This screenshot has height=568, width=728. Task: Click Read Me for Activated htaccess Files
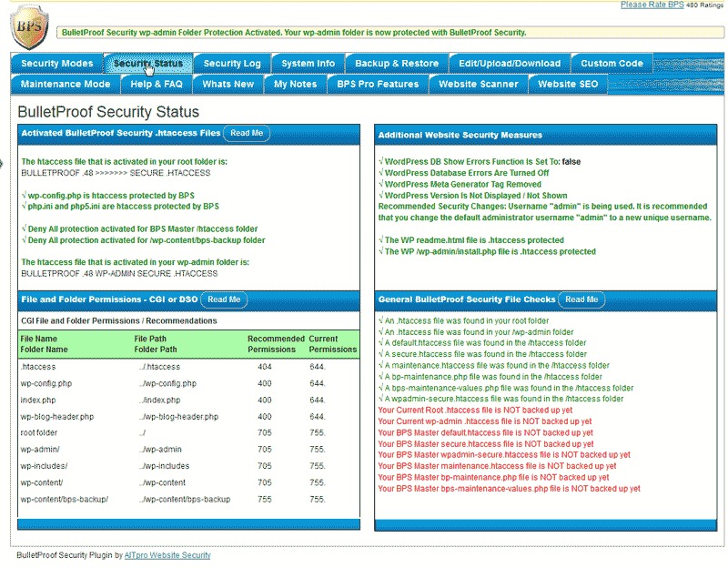click(x=247, y=133)
